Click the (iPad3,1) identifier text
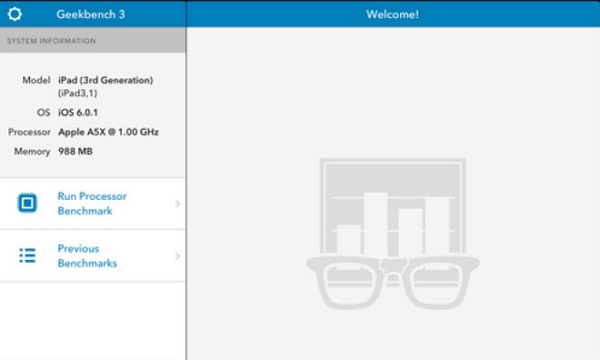Viewport: 600px width, 360px height. [x=78, y=93]
